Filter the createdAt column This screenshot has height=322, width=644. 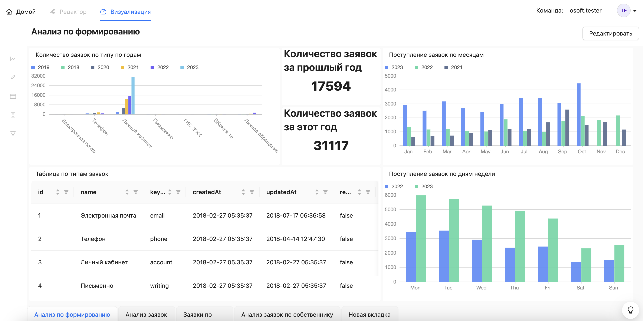coord(252,192)
